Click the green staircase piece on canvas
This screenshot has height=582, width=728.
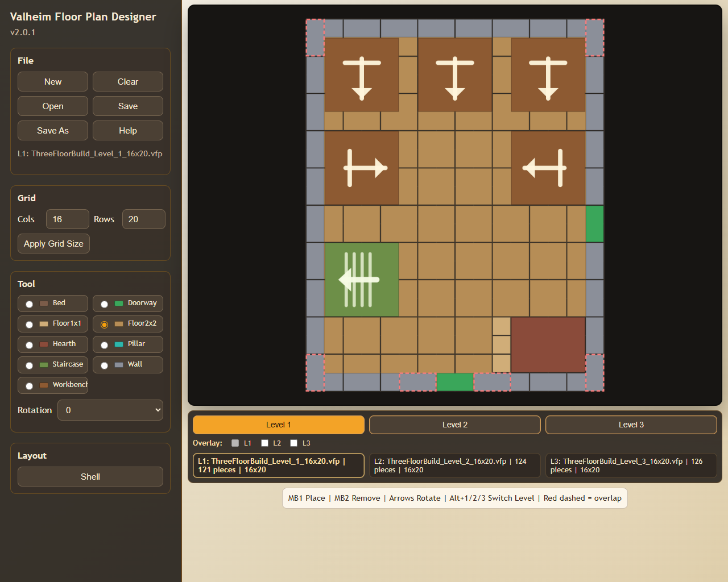tap(362, 280)
